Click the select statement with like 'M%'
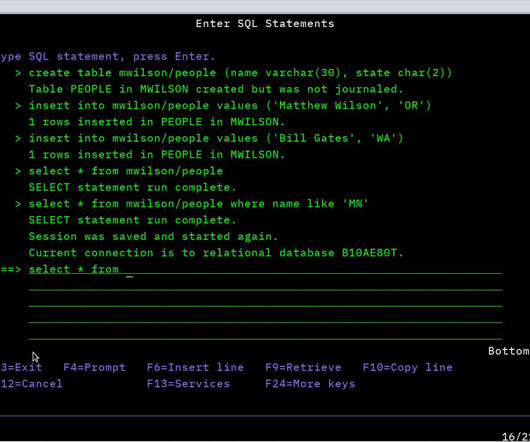 (198, 204)
